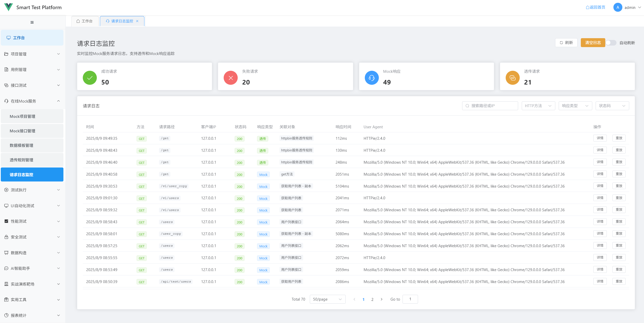644x323 pixels.
Task: Click the Smart Test Platform logo
Action: point(8,7)
